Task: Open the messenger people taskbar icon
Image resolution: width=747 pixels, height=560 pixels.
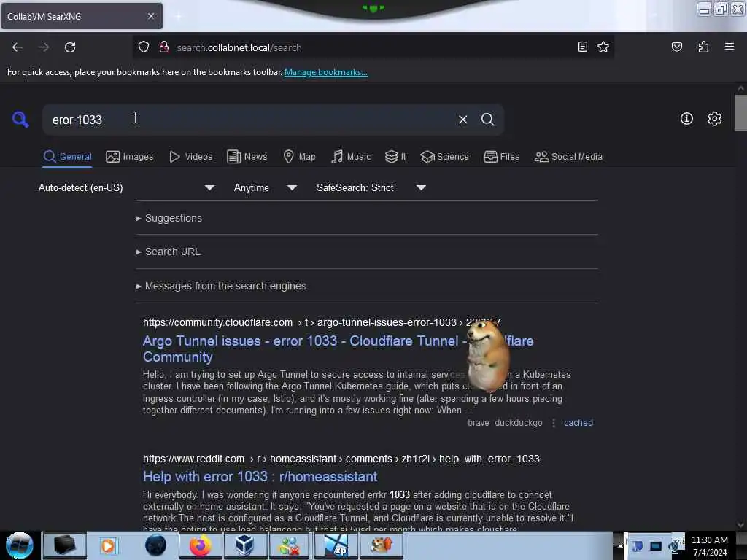Action: (289, 545)
